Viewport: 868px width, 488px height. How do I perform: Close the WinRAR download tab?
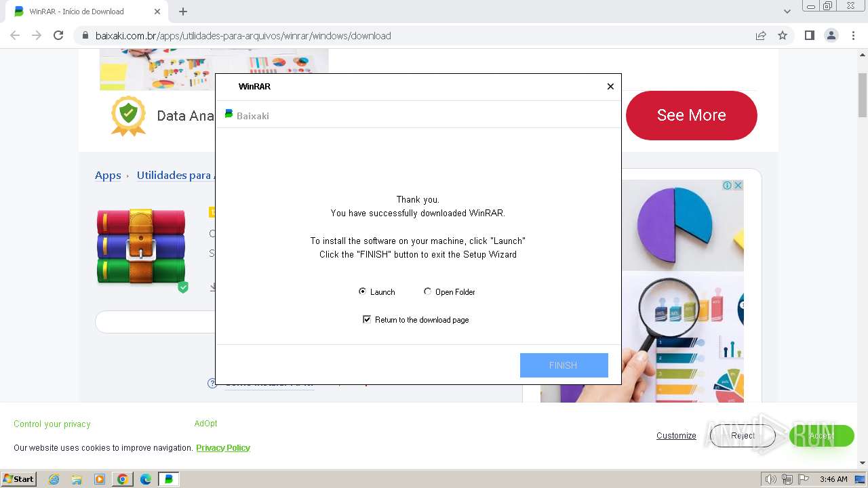click(x=157, y=12)
